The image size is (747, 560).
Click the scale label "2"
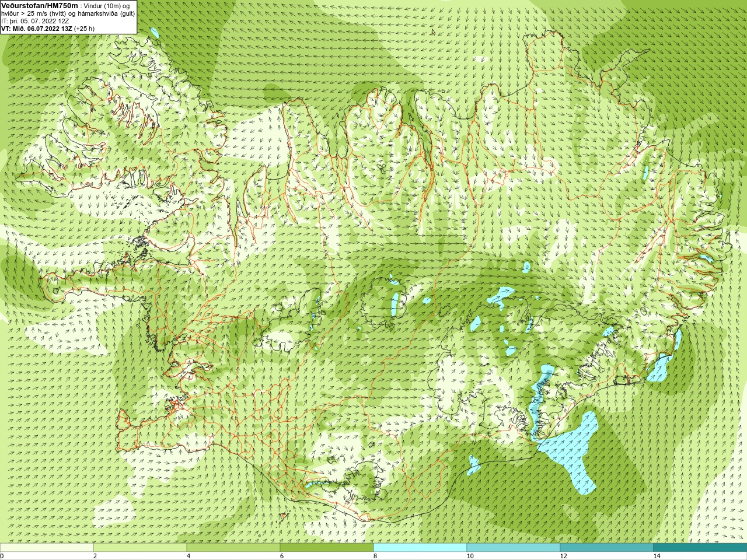coord(95,556)
